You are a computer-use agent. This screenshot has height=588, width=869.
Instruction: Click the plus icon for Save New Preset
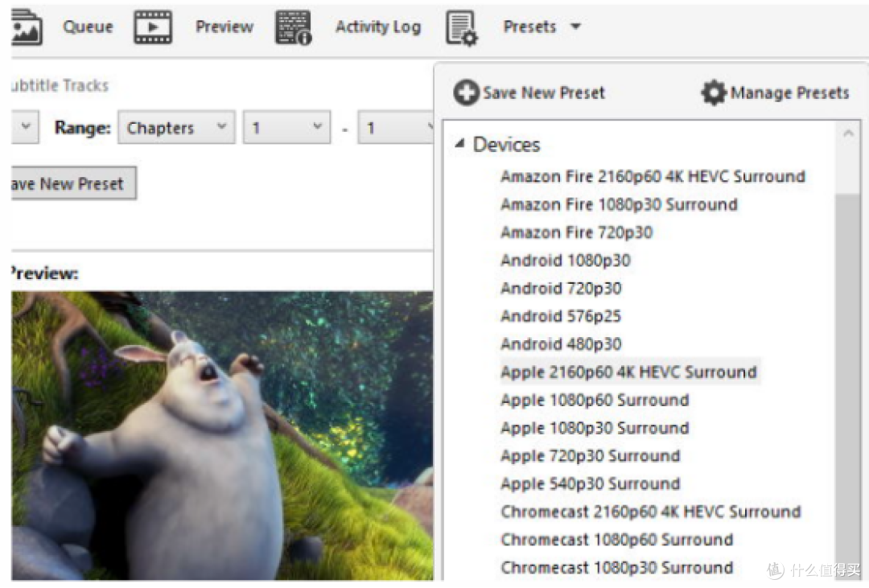click(466, 92)
